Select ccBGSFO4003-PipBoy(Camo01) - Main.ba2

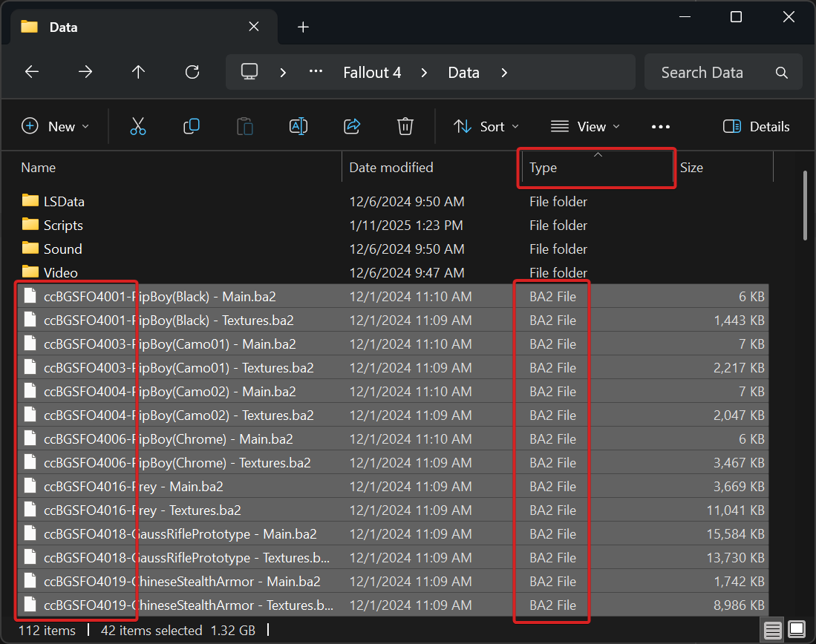[x=393, y=344]
